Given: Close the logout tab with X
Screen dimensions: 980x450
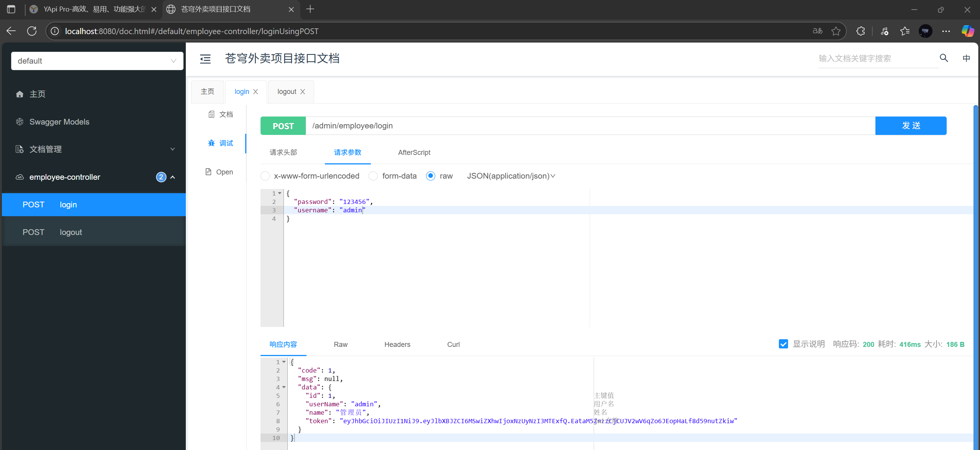Looking at the screenshot, I should pyautogui.click(x=303, y=92).
